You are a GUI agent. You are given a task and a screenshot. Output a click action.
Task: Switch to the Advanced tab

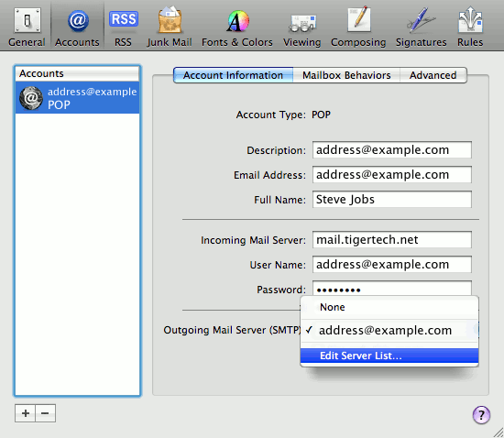click(433, 75)
